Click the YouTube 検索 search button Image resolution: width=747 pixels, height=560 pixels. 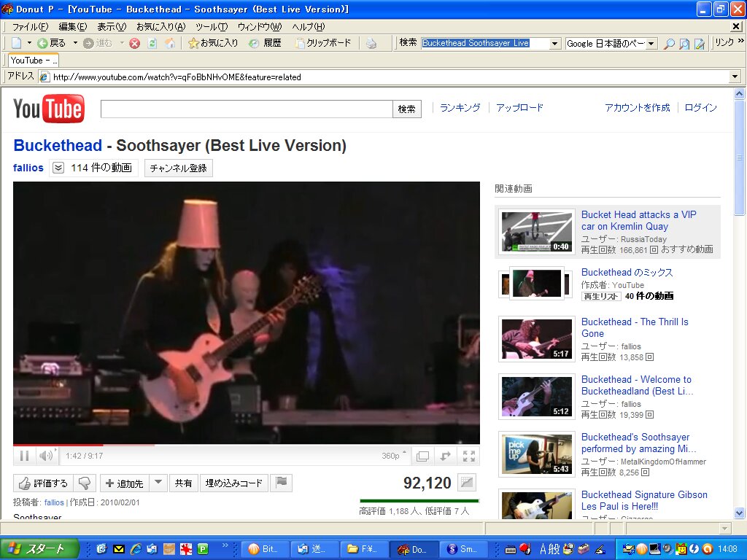(x=407, y=109)
